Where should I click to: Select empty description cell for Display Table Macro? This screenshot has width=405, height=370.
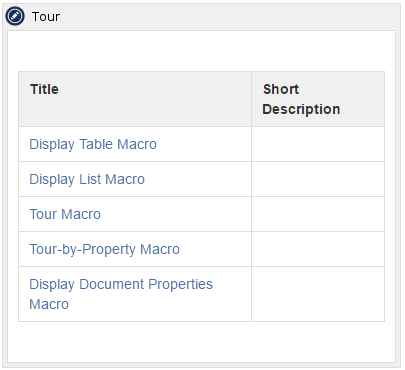pos(318,144)
